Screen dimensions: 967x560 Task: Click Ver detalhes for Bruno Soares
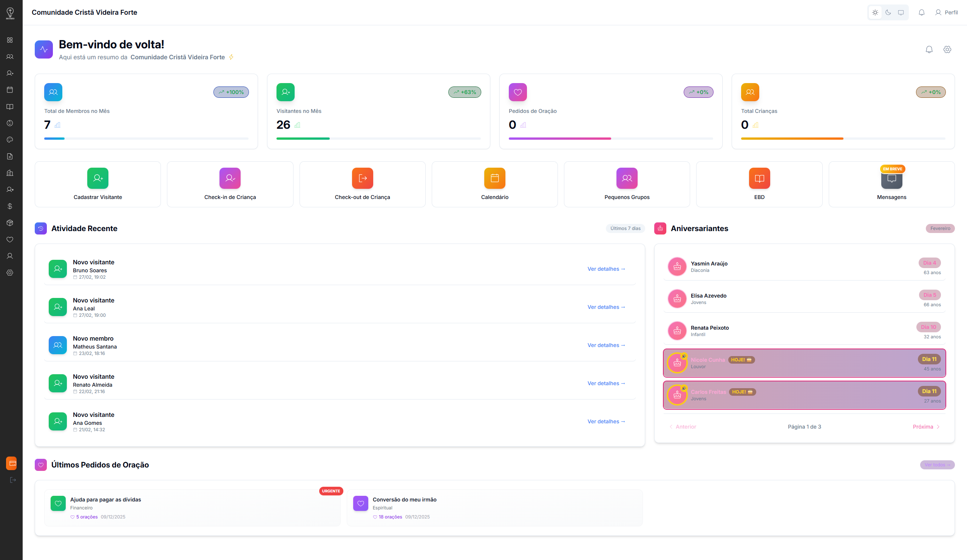[x=606, y=269]
